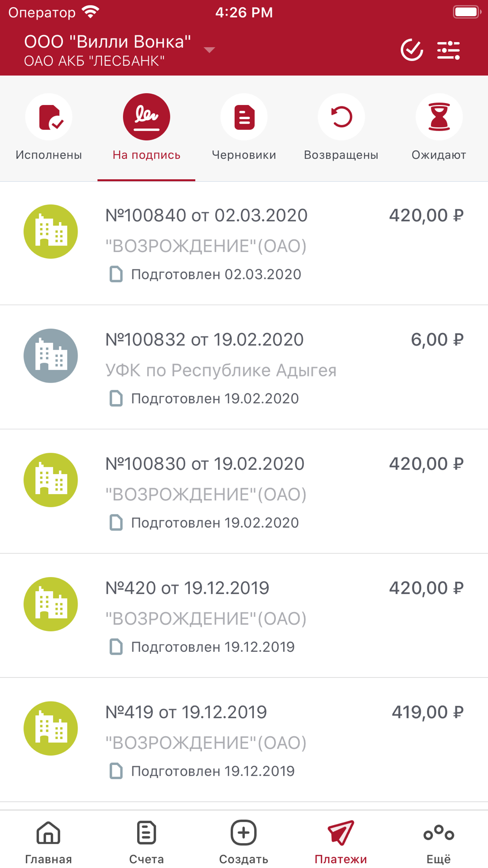The width and height of the screenshot is (488, 868).
Task: Open the Исполнены payments category
Action: (x=49, y=128)
